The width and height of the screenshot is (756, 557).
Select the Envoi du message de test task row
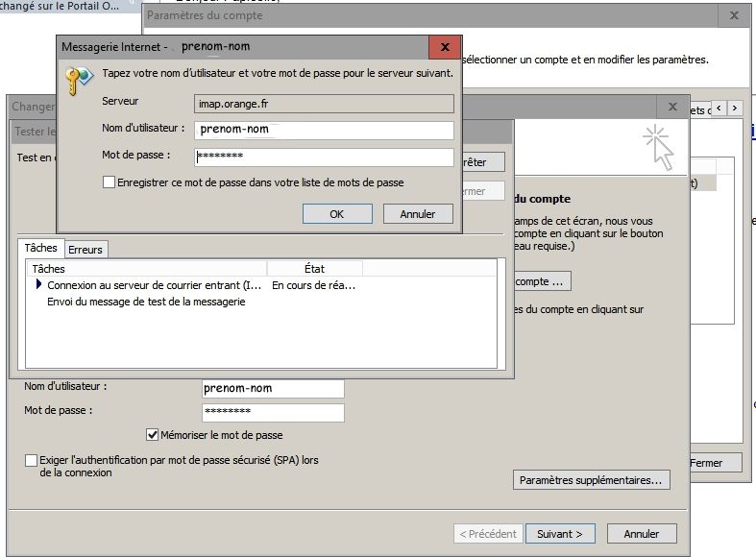coord(146,302)
